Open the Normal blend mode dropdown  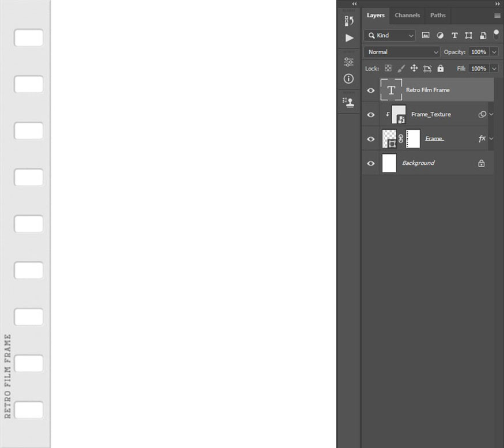point(402,52)
